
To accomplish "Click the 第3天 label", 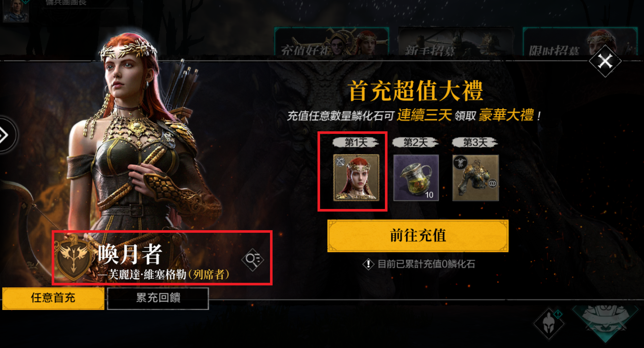I will 475,142.
